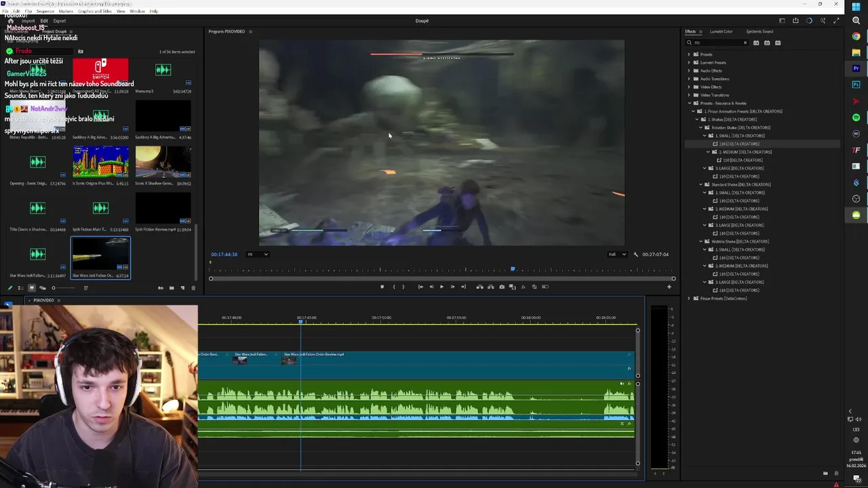
Task: Click the Go to In point button
Action: click(x=420, y=287)
